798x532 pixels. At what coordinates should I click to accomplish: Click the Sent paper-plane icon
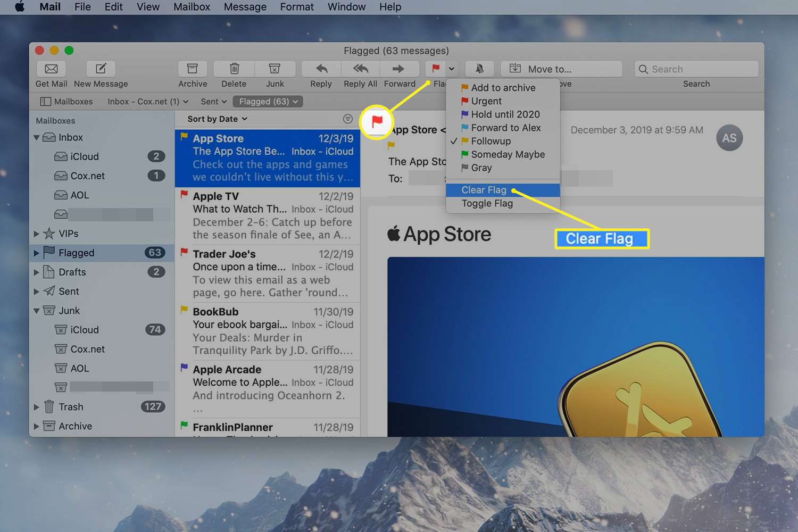tap(49, 290)
